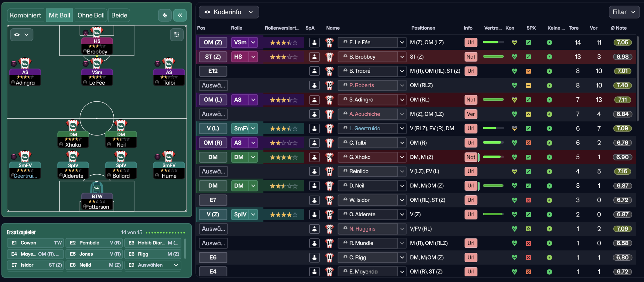Click the Nat info badge for G. Xhaka
This screenshot has height=282, width=644.
[x=471, y=157]
